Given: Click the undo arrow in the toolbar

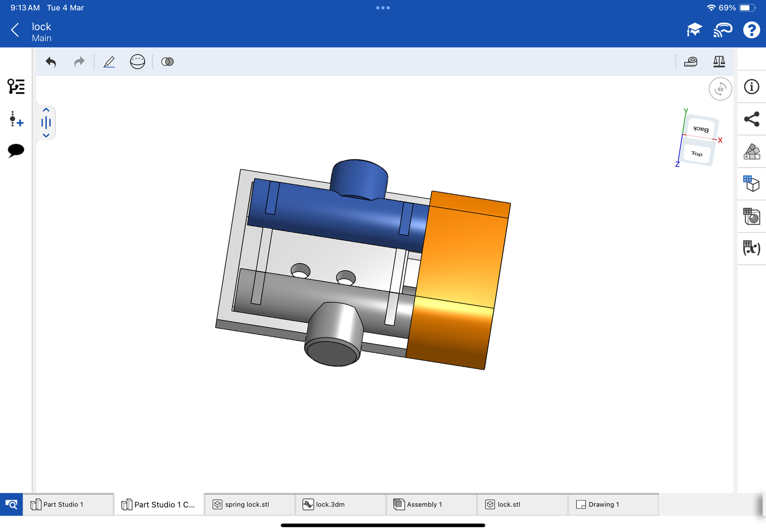Looking at the screenshot, I should [51, 62].
